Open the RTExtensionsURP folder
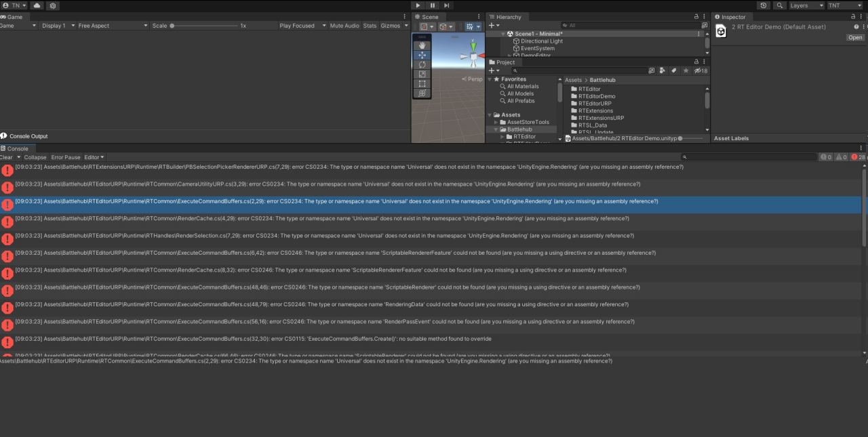868x437 pixels. click(x=596, y=118)
